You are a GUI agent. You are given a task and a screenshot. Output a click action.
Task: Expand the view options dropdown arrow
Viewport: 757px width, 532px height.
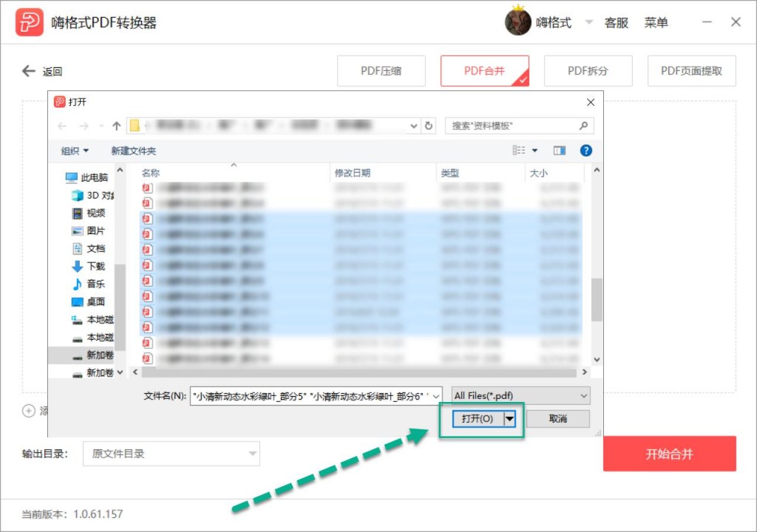pos(535,151)
